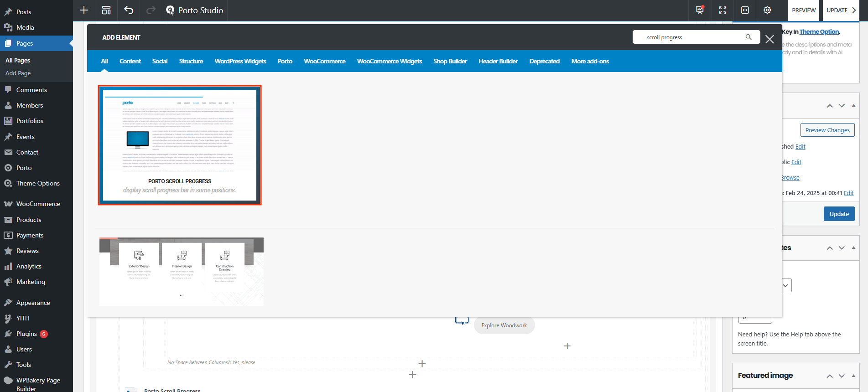Toggle fullscreen mode icon
This screenshot has height=392, width=868.
coord(722,10)
